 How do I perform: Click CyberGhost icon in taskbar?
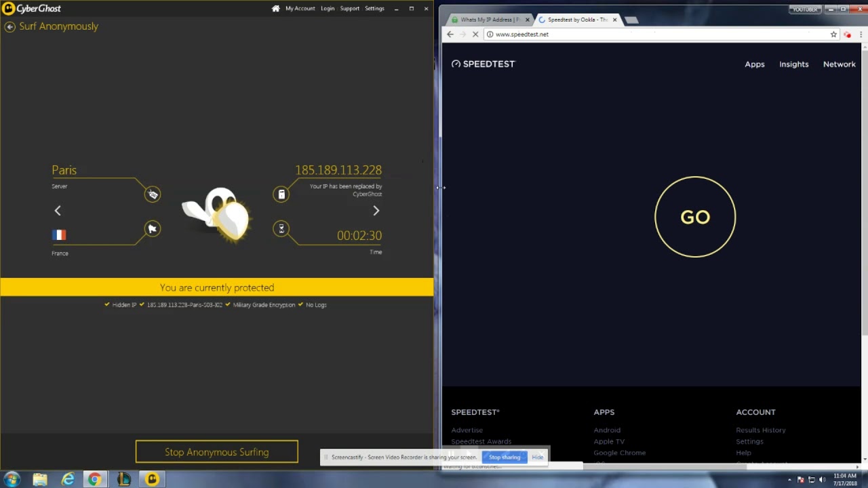click(x=152, y=480)
